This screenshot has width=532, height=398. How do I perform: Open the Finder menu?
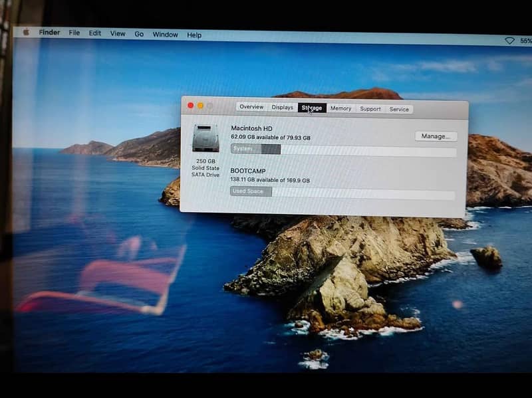tap(49, 33)
